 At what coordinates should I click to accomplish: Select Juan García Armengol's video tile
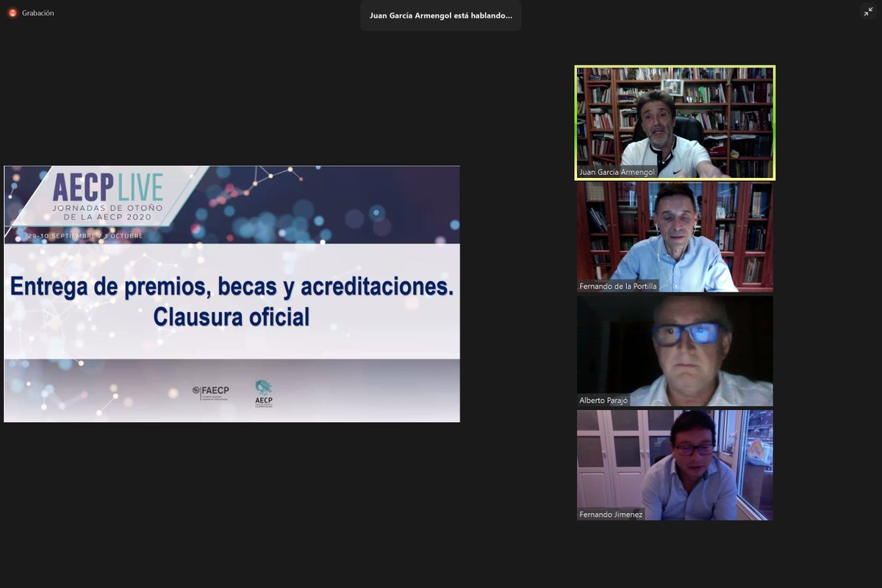(675, 123)
